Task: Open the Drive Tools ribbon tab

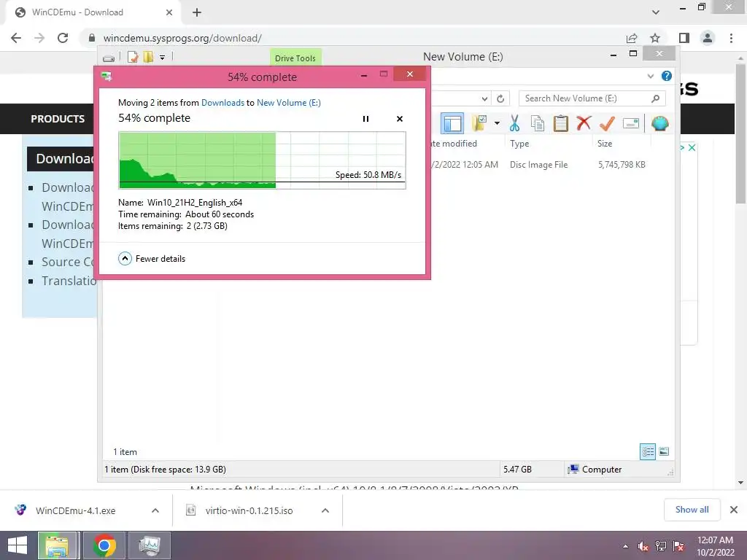Action: click(295, 58)
